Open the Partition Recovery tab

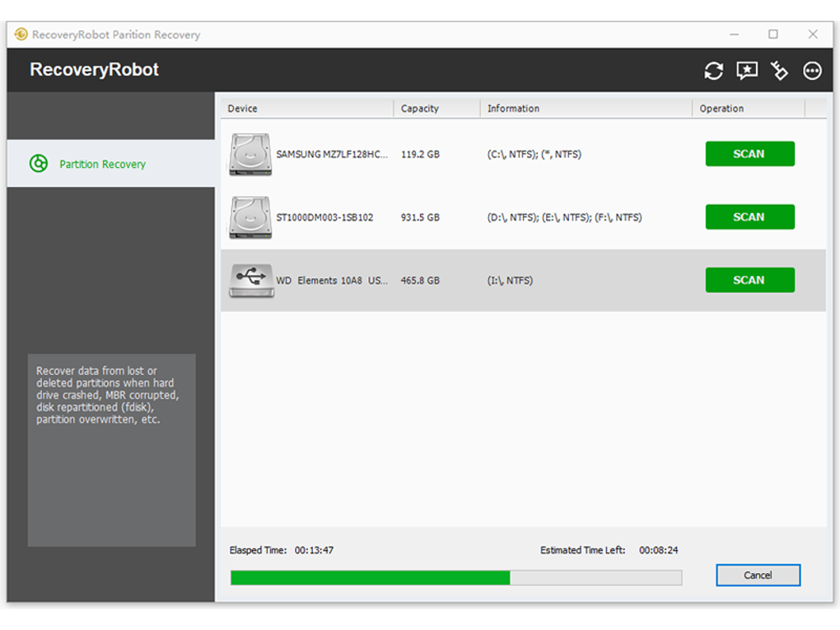pyautogui.click(x=111, y=163)
